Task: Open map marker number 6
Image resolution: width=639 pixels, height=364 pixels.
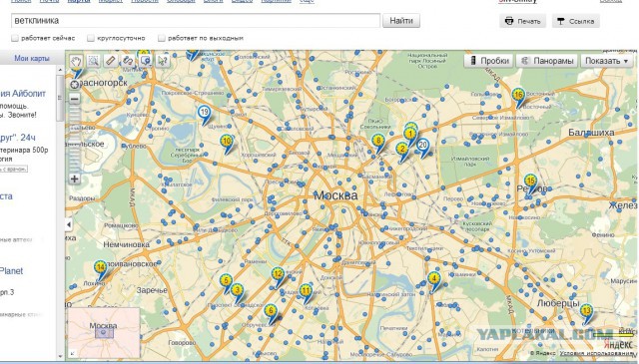Action: (271, 312)
